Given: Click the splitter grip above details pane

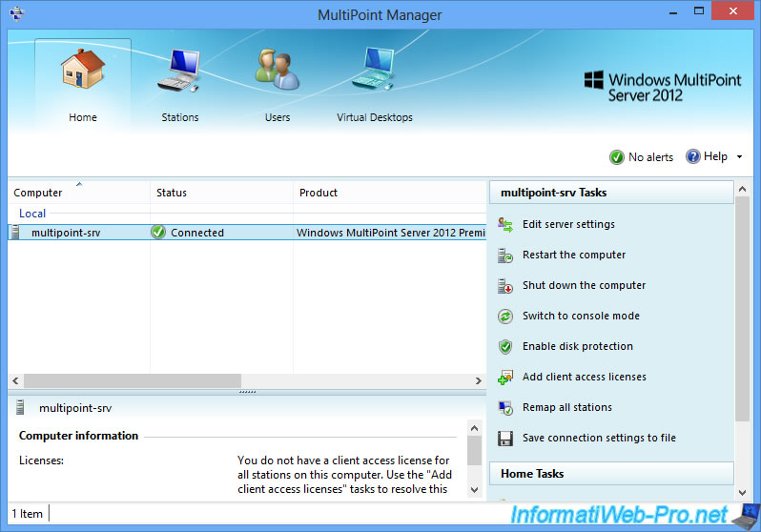Looking at the screenshot, I should click(x=248, y=391).
